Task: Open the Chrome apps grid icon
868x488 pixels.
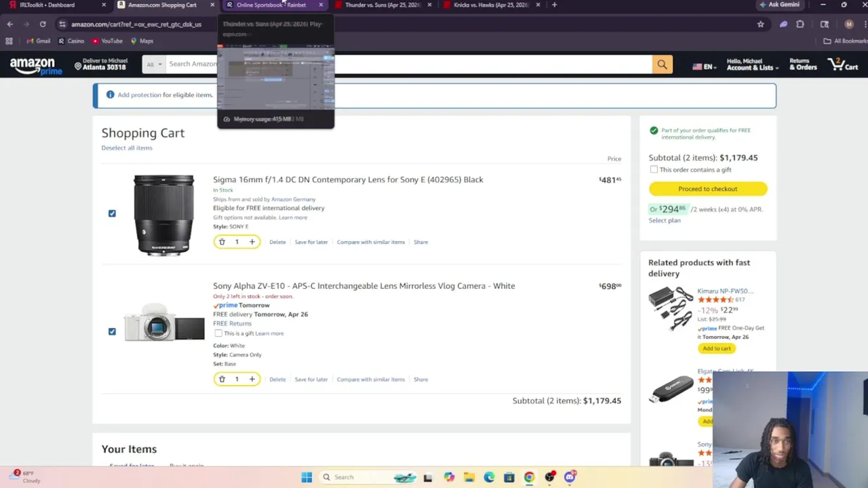Action: pos(9,41)
